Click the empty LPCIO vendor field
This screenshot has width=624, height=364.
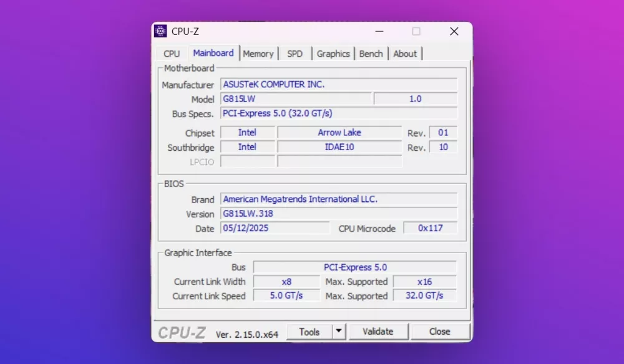247,161
